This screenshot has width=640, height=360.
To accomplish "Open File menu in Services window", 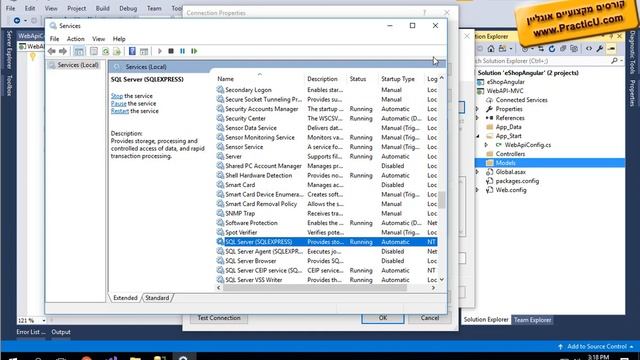I will 54,39.
